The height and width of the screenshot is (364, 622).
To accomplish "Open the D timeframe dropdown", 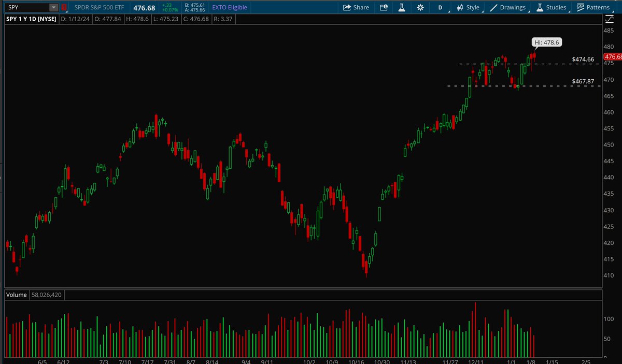I will click(441, 7).
